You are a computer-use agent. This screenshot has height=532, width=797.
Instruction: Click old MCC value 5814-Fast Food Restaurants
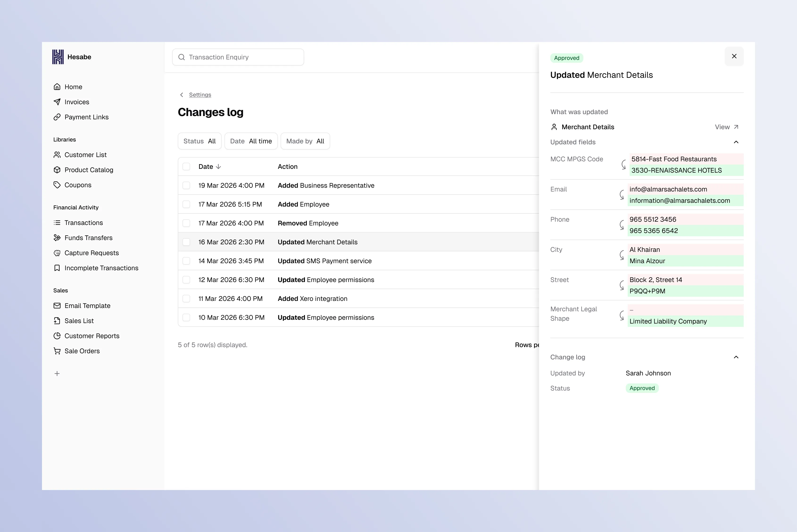click(x=674, y=159)
